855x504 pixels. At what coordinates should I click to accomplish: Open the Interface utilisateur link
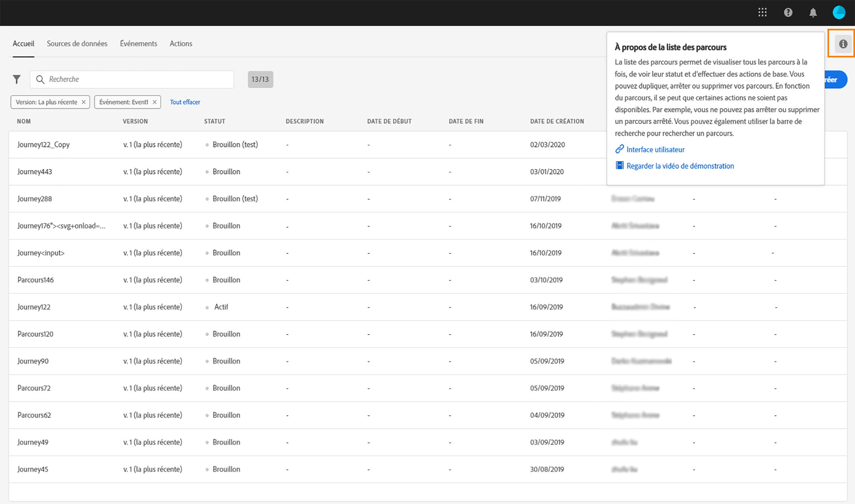pyautogui.click(x=655, y=150)
